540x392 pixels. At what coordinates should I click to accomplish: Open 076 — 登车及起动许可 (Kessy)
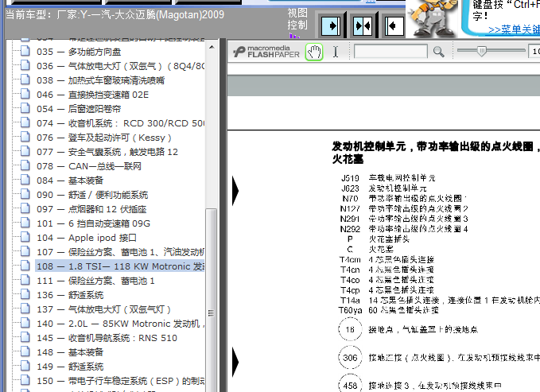(104, 138)
